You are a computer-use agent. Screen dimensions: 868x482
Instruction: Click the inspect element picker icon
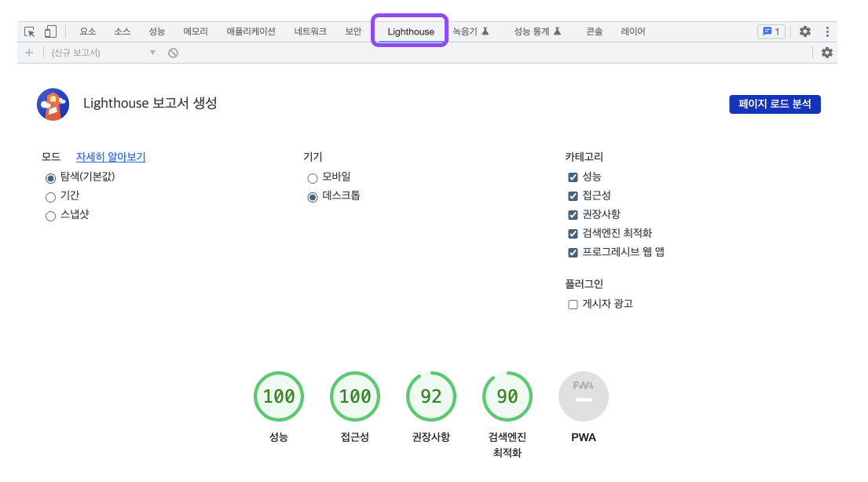(x=30, y=31)
